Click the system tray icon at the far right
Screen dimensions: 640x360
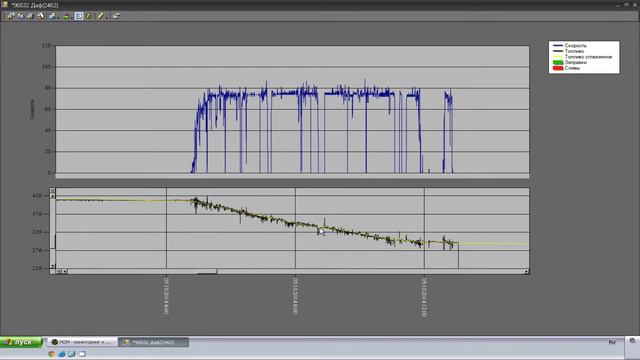click(x=632, y=340)
